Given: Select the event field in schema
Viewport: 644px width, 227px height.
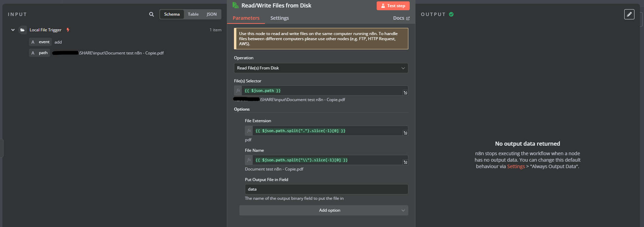Looking at the screenshot, I should [40, 42].
